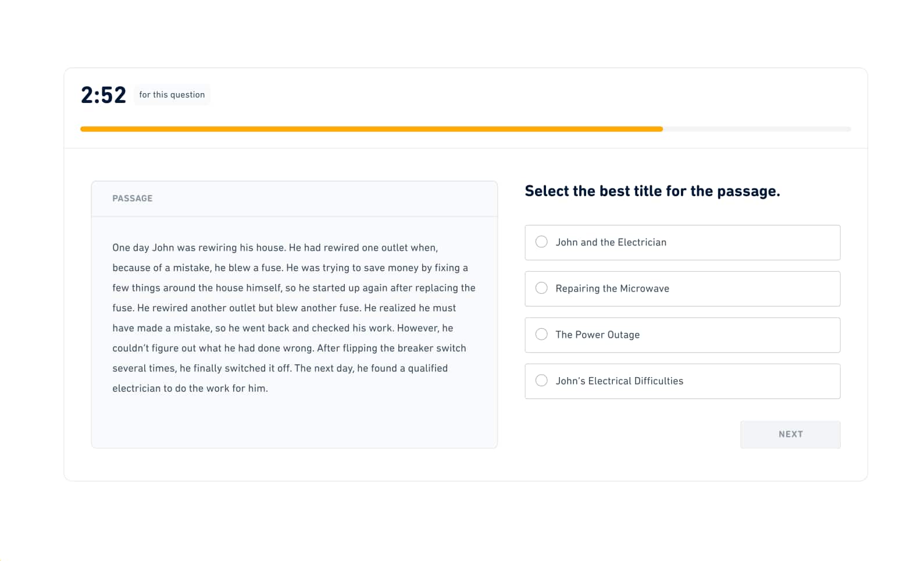Click the 2:52 countdown timer
Image resolution: width=924 pixels, height=561 pixels.
click(104, 95)
